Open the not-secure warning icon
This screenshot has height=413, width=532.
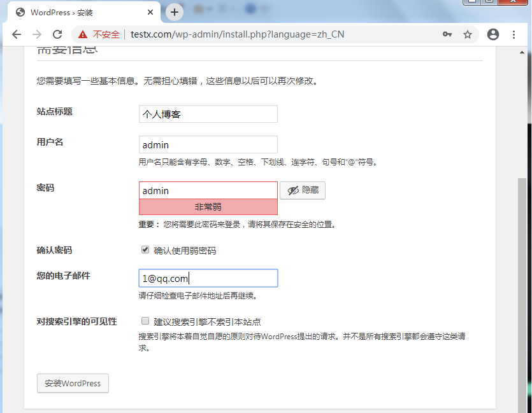pyautogui.click(x=82, y=34)
